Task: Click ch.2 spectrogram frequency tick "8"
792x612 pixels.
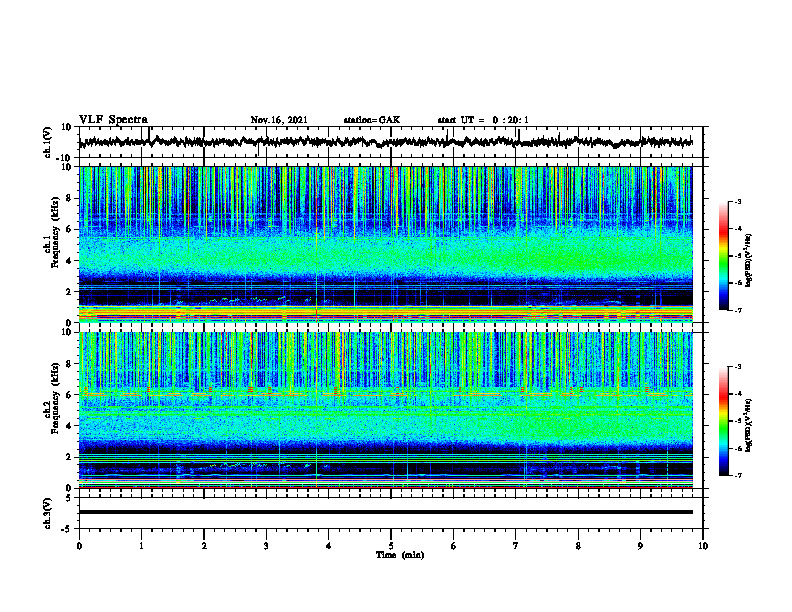Action: point(69,364)
